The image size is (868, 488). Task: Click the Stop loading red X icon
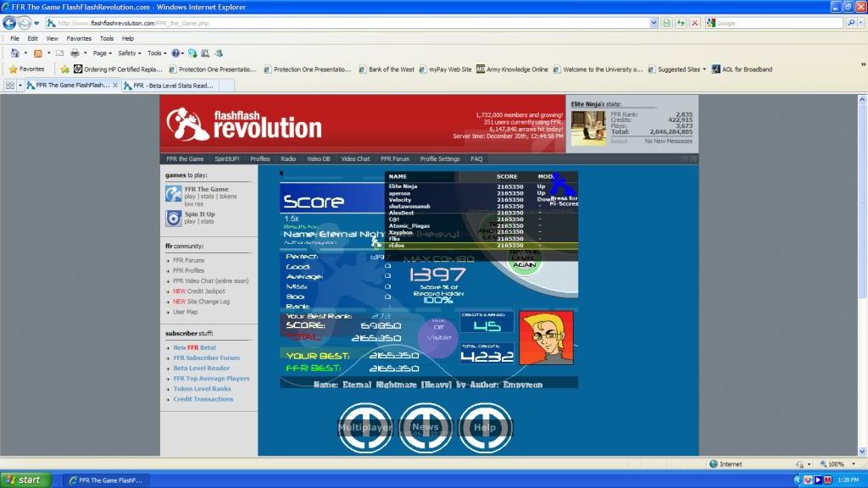tap(695, 23)
